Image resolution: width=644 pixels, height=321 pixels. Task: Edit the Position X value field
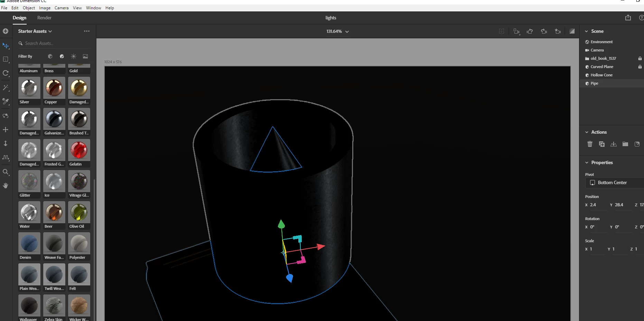click(597, 205)
